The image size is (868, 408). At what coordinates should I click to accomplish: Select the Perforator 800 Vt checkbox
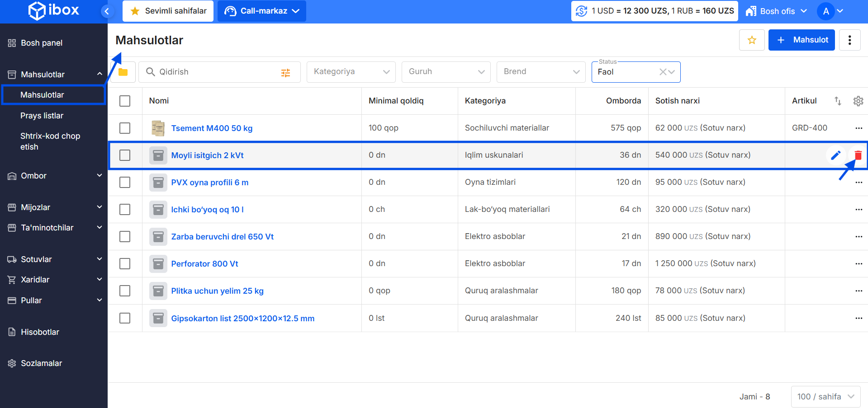click(x=125, y=264)
